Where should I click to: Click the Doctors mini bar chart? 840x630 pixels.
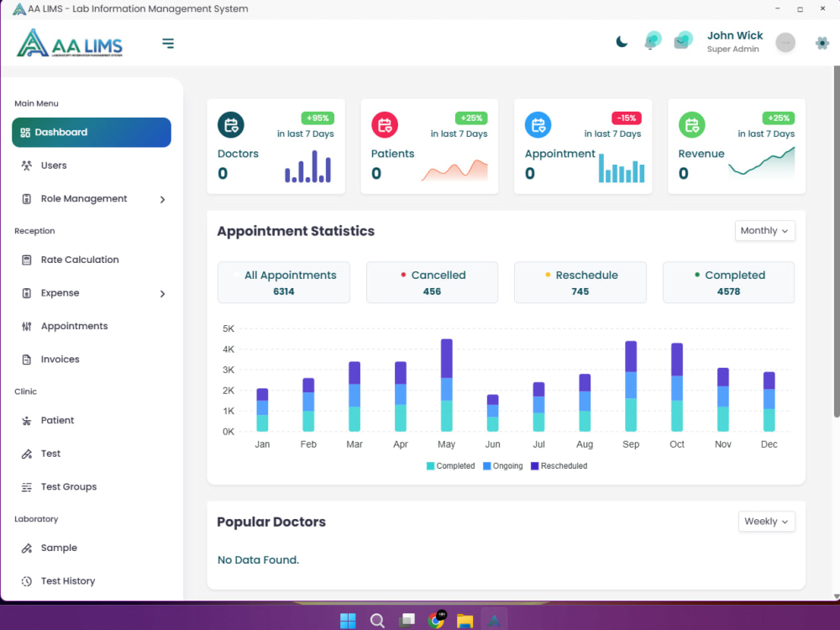tap(308, 166)
